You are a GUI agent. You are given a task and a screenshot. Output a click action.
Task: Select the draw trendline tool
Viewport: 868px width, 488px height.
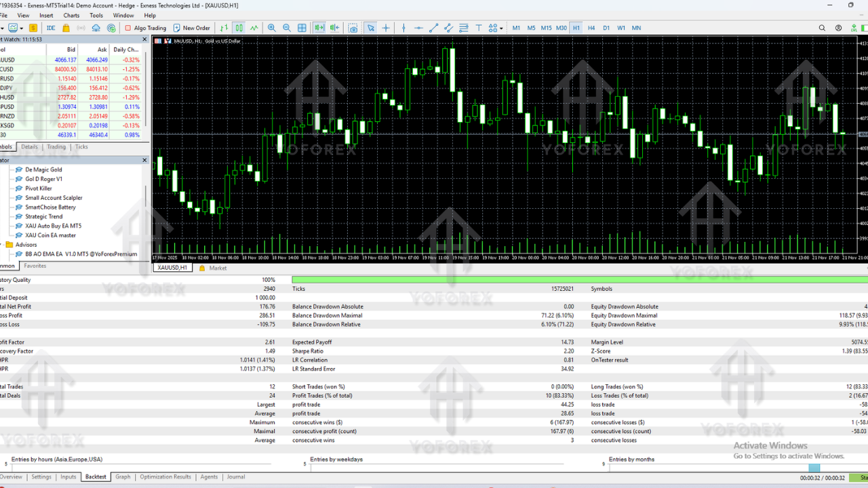point(433,28)
